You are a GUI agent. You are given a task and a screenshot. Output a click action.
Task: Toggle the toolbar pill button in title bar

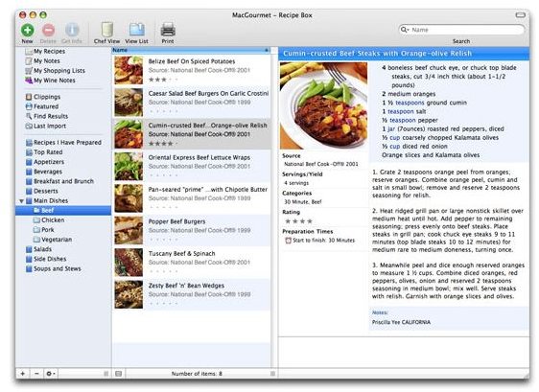click(520, 15)
